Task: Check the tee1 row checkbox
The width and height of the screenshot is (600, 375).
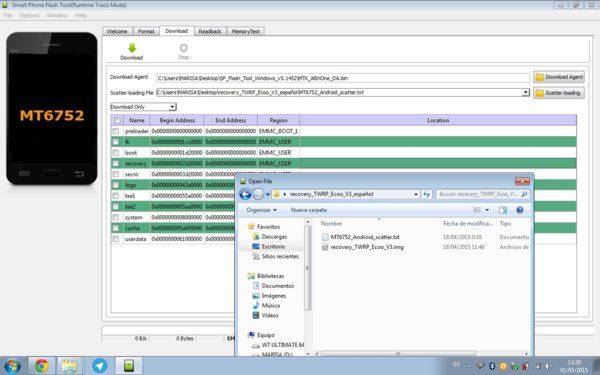Action: (x=116, y=196)
